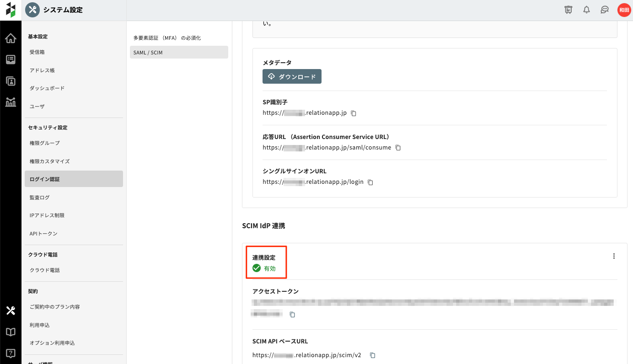Viewport: 633px width, 364px height.
Task: Click the home icon in left rail
Action: tap(11, 39)
